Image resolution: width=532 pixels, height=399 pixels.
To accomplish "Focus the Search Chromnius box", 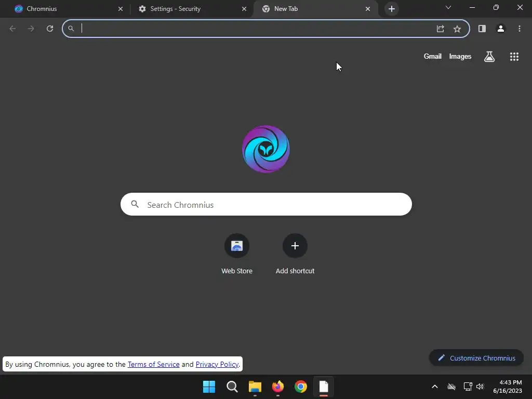I will pos(266,204).
